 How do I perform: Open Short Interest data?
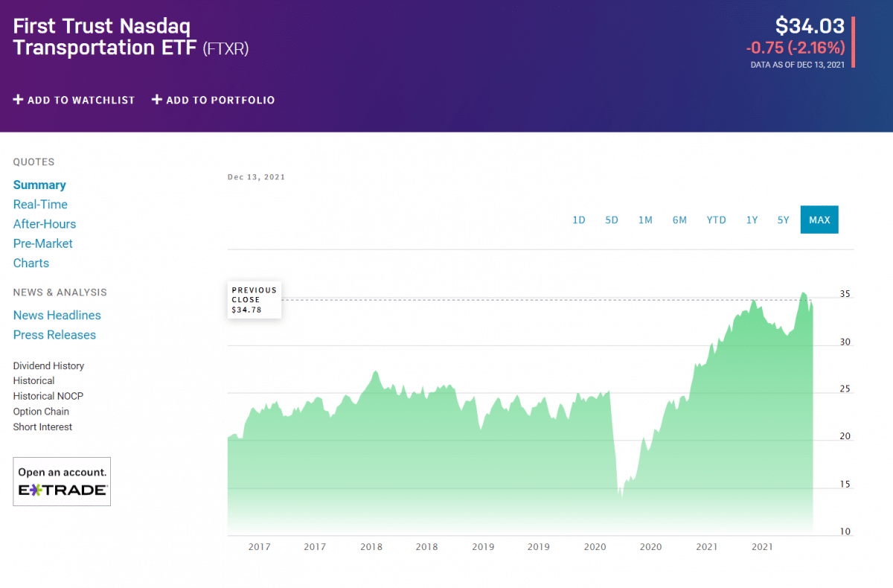click(x=42, y=426)
